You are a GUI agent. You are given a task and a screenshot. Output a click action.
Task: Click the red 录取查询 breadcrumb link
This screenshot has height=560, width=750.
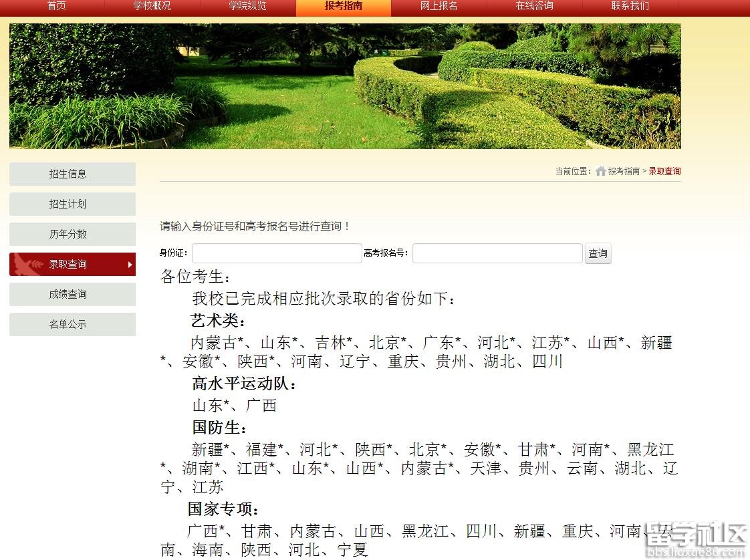[664, 172]
